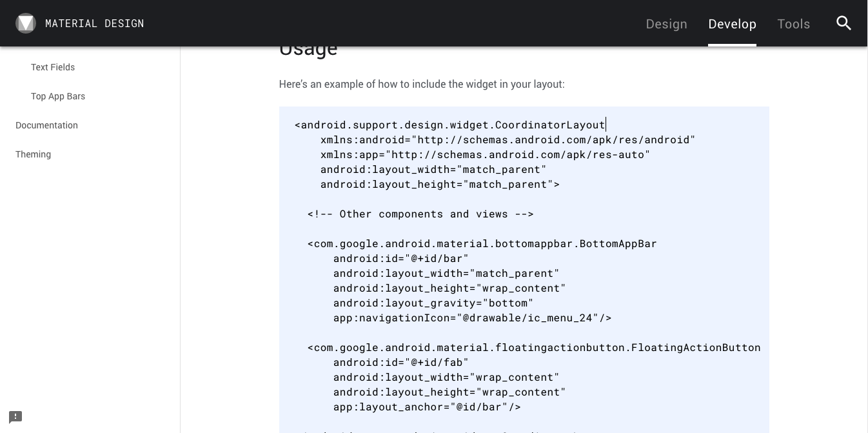Image resolution: width=868 pixels, height=433 pixels.
Task: Open Text Fields in the sidebar
Action: point(53,67)
